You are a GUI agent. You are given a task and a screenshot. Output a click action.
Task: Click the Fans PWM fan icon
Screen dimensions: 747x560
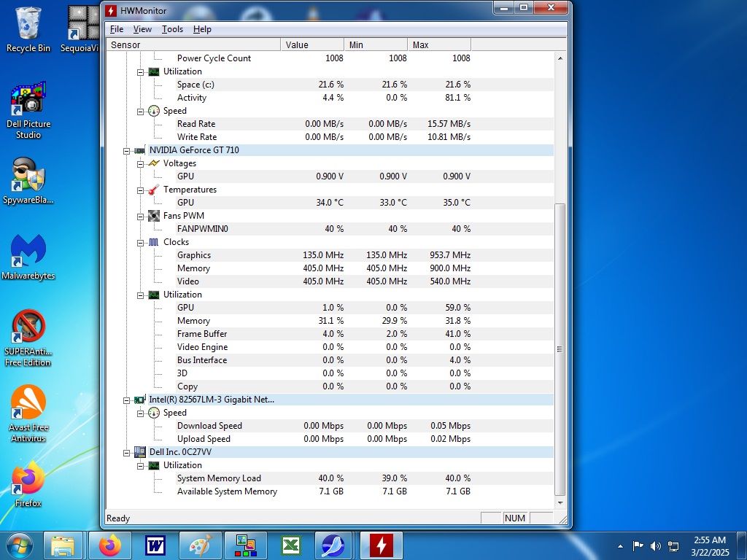point(153,216)
